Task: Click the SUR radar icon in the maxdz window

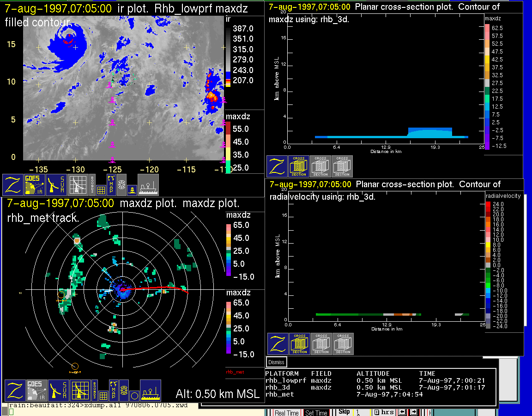Action: (x=59, y=391)
